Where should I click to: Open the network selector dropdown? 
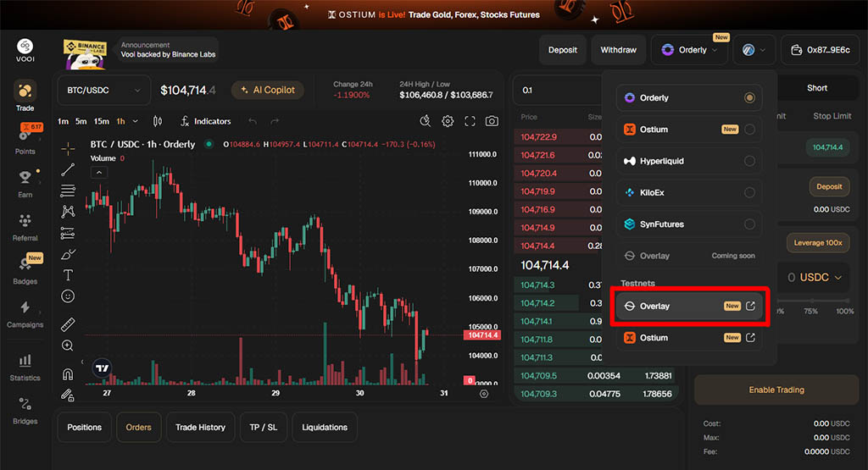tap(754, 50)
